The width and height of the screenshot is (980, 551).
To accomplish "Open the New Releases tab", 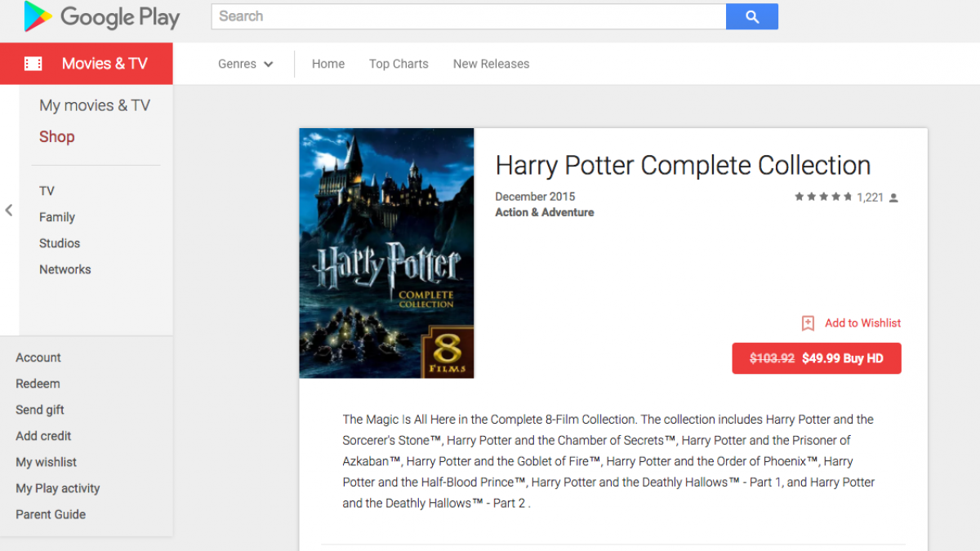I will 491,64.
